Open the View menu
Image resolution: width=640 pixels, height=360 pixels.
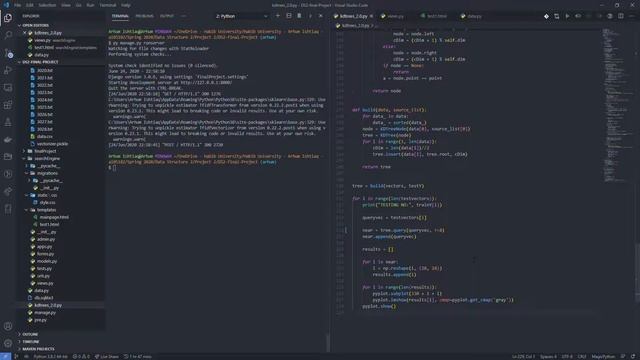66,5
